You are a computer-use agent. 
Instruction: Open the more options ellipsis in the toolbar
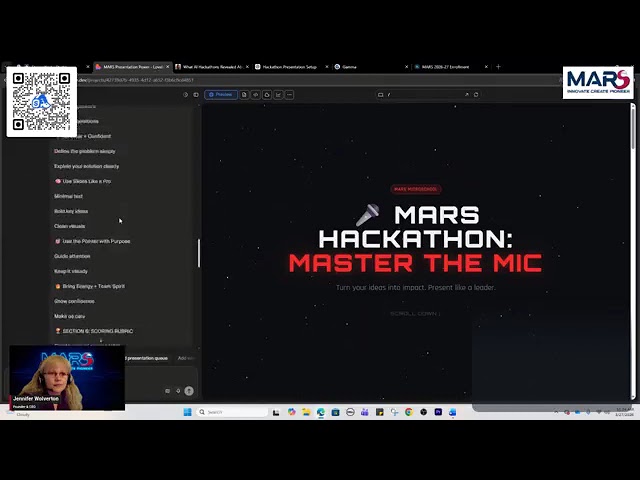coord(289,95)
